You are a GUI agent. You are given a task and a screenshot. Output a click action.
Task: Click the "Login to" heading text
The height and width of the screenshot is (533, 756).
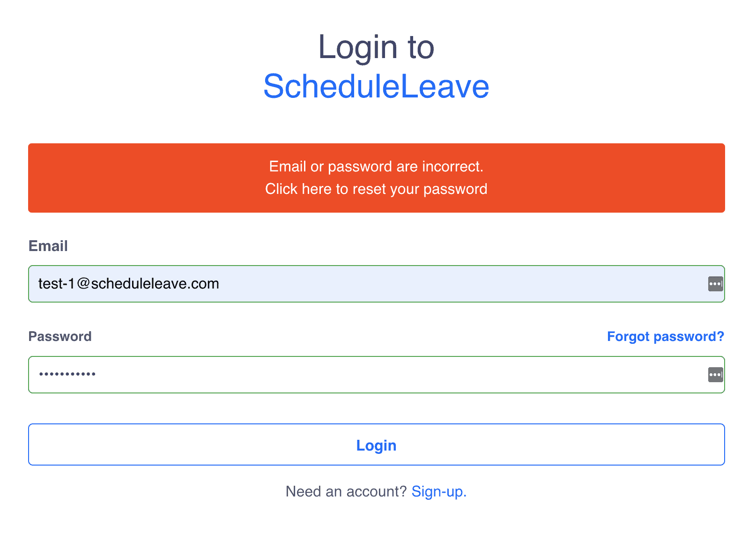pyautogui.click(x=376, y=47)
